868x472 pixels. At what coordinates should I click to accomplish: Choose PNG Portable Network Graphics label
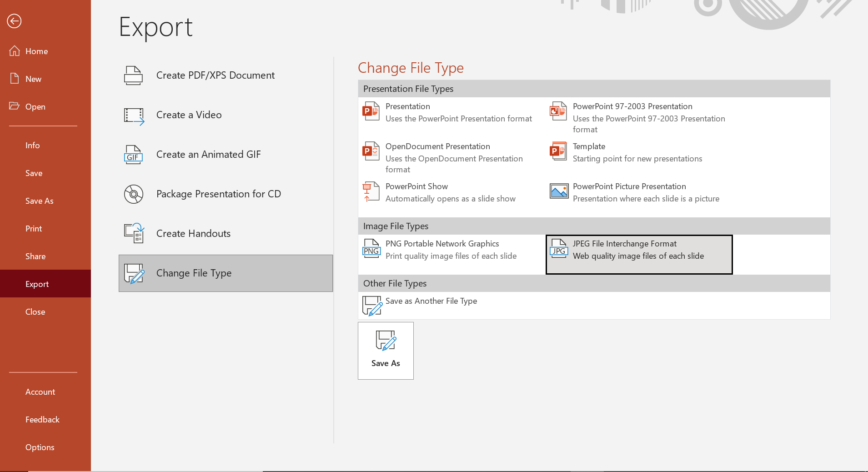point(442,244)
